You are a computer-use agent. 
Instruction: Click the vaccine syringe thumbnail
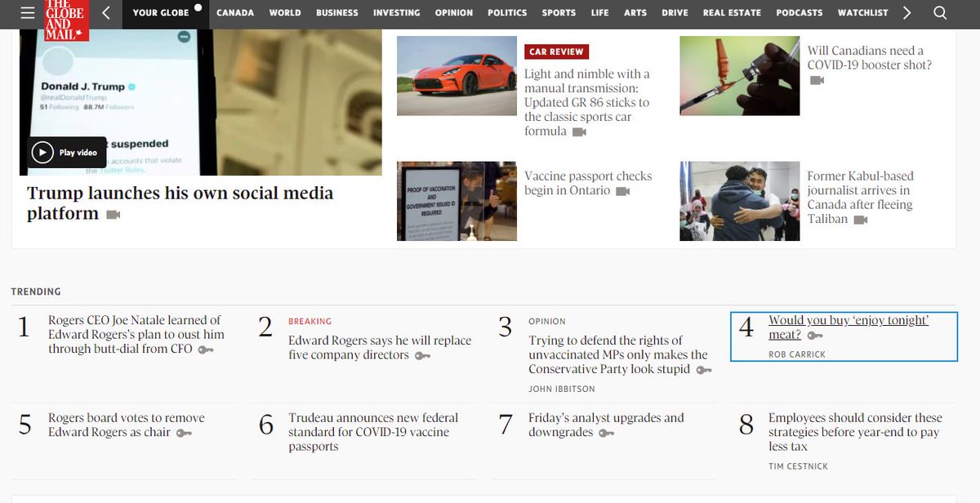(741, 76)
